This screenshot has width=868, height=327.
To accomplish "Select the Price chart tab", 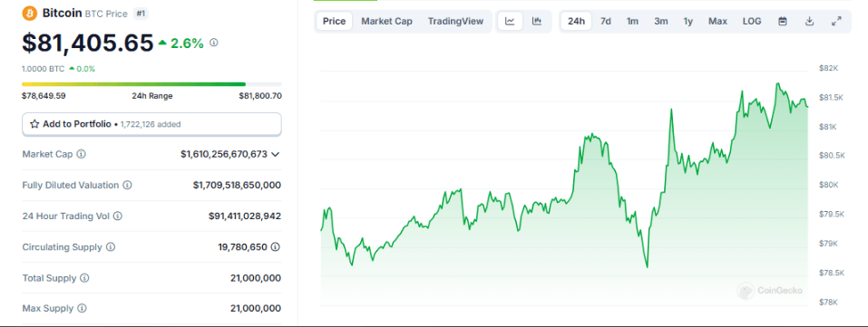I will click(335, 22).
